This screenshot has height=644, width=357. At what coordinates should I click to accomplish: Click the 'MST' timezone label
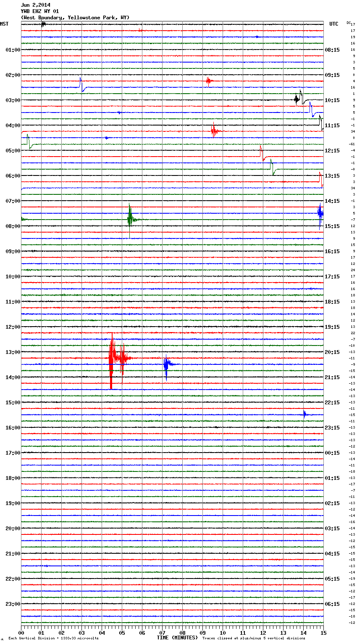coord(4,24)
